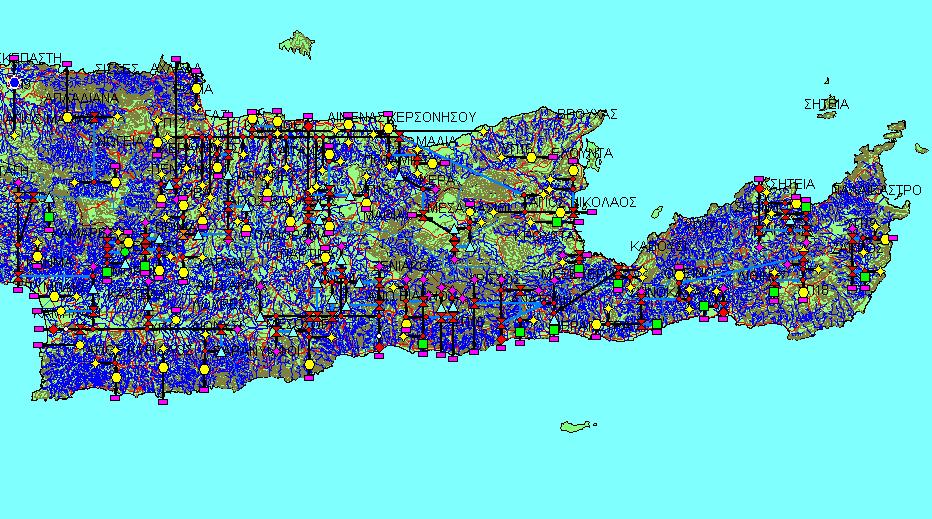The height and width of the screenshot is (519, 932).
Task: Click the ΣΗΤΕΙΑ label over the sea
Action: [x=827, y=104]
